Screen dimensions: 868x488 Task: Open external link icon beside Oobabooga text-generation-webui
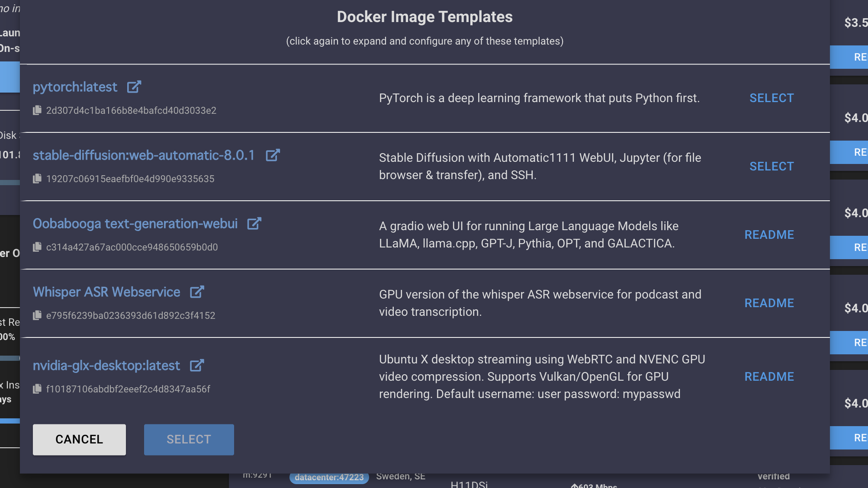[x=254, y=224]
